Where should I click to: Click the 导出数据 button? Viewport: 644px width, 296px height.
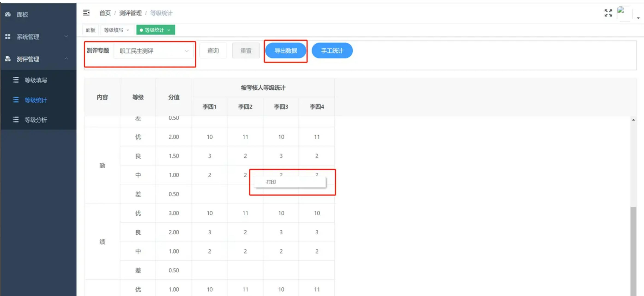click(x=286, y=50)
